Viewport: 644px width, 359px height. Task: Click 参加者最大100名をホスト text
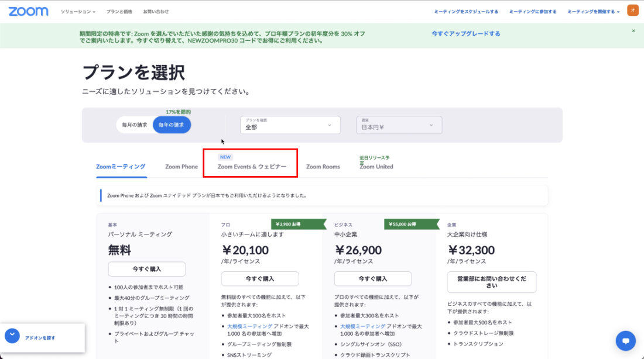point(256,316)
